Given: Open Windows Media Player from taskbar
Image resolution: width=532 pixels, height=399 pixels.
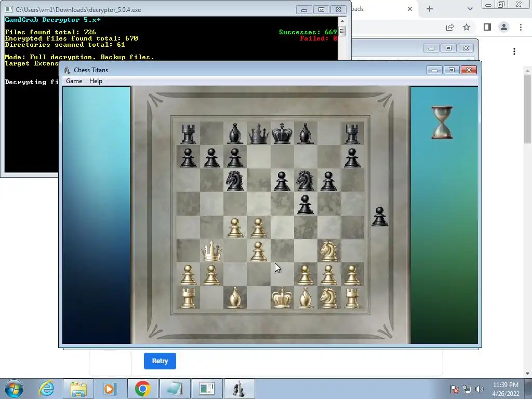Looking at the screenshot, I should coord(110,389).
